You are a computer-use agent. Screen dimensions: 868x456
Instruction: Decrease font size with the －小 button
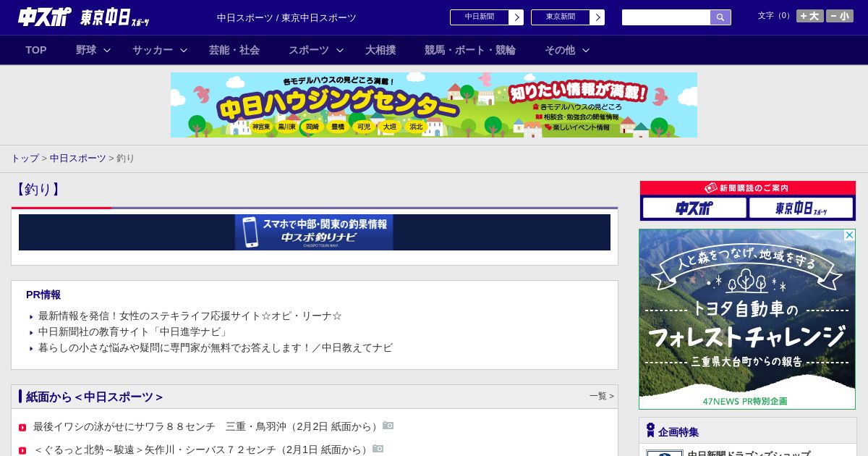click(x=840, y=16)
